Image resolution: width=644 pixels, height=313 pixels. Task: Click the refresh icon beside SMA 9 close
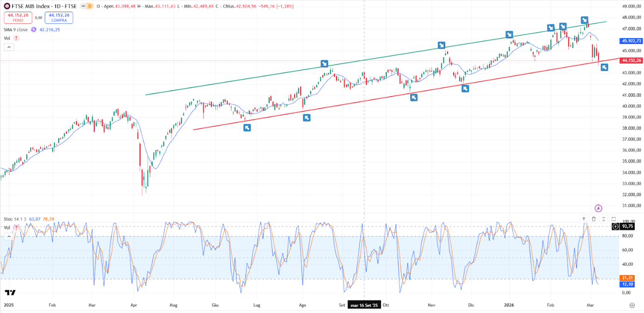33,30
